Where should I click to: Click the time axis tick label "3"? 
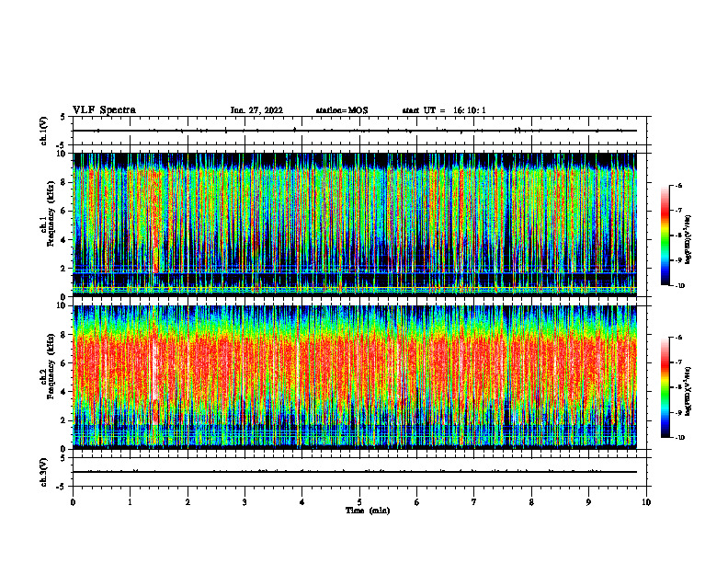pyautogui.click(x=245, y=502)
